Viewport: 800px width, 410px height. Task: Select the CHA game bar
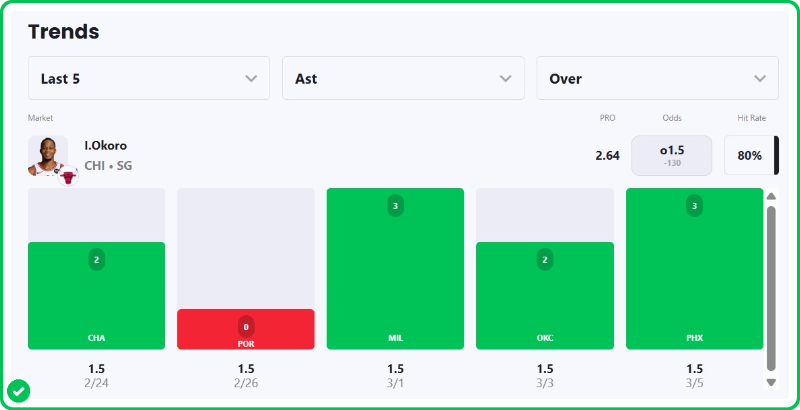point(96,295)
